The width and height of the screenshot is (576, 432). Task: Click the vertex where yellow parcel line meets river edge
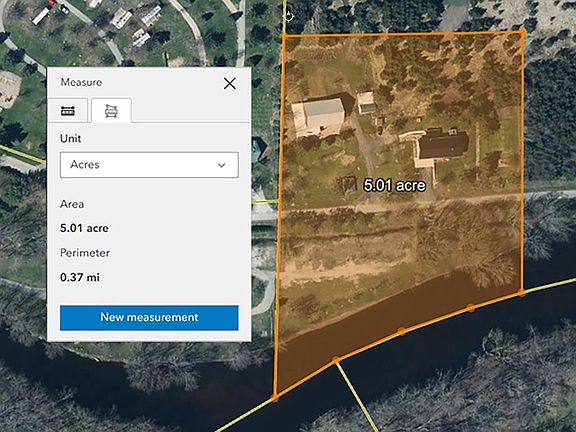[x=336, y=361]
